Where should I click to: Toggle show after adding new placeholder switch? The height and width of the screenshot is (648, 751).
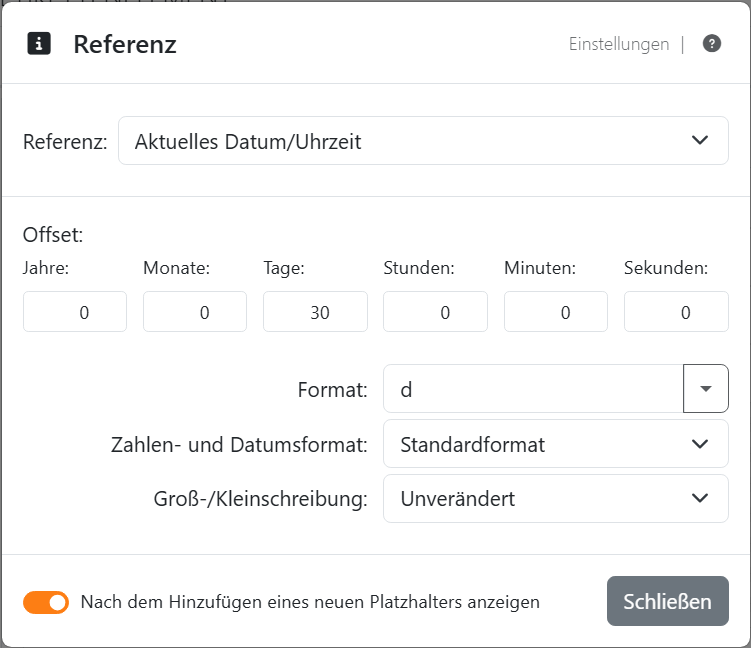pos(46,602)
